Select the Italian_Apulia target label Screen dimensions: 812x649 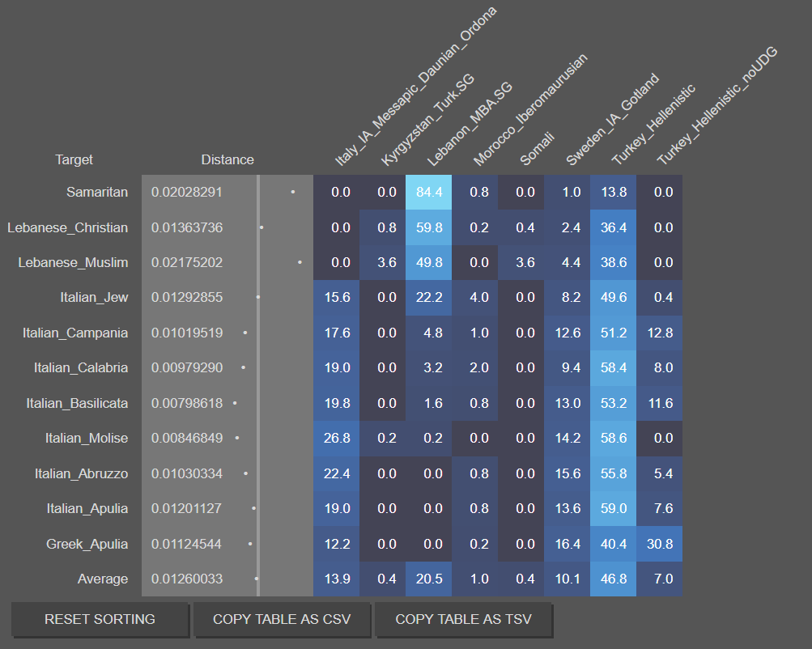click(87, 509)
